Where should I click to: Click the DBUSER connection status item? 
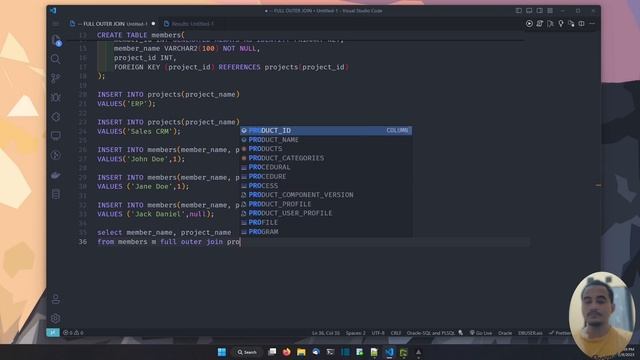coord(530,333)
